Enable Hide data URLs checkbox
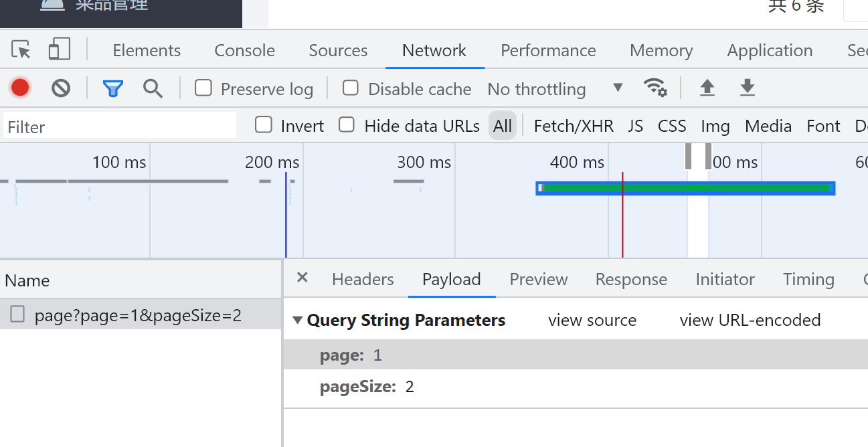The width and height of the screenshot is (868, 447). [x=347, y=125]
